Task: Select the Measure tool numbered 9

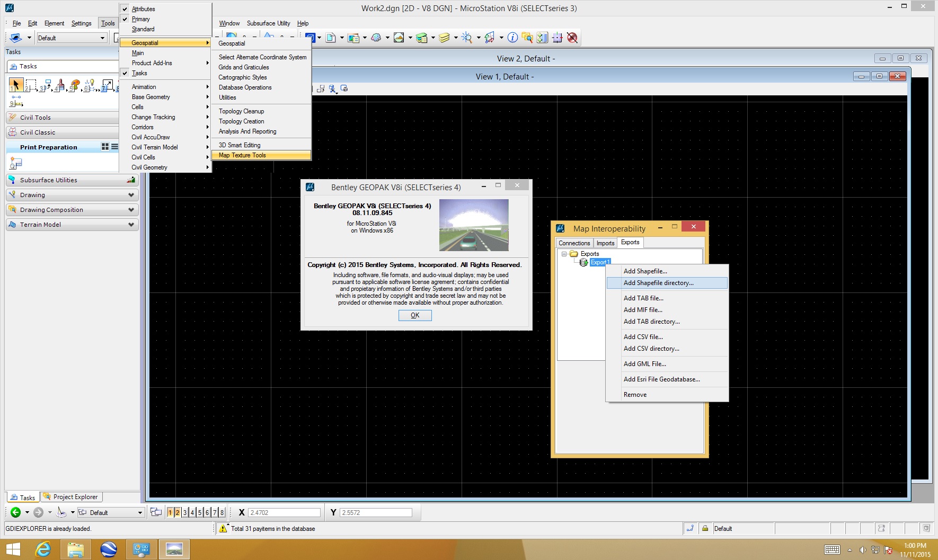Action: coord(16,101)
